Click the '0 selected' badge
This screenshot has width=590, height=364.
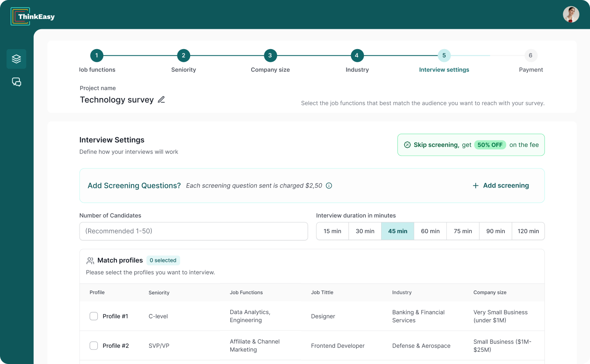point(163,260)
